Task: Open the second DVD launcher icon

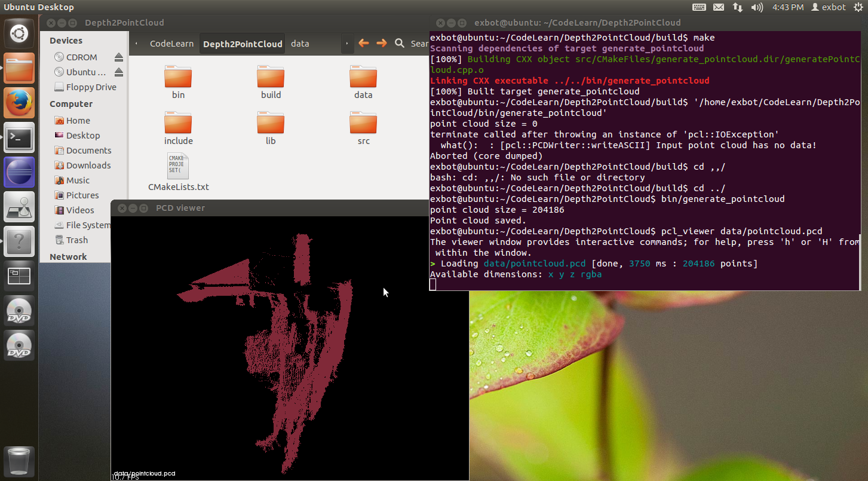Action: click(x=20, y=345)
